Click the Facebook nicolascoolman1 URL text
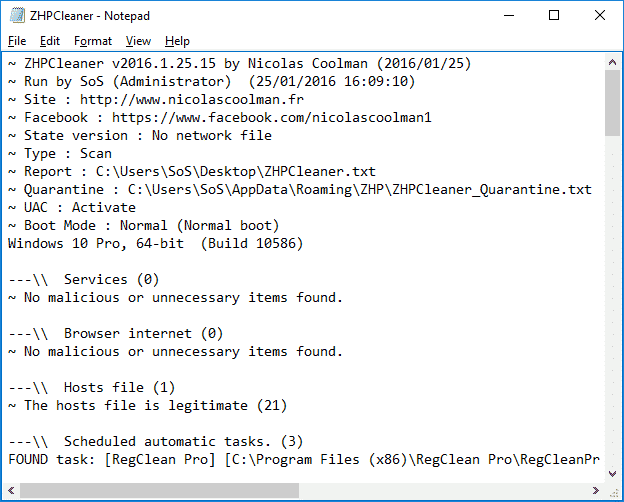Image resolution: width=624 pixels, height=502 pixels. coord(271,117)
